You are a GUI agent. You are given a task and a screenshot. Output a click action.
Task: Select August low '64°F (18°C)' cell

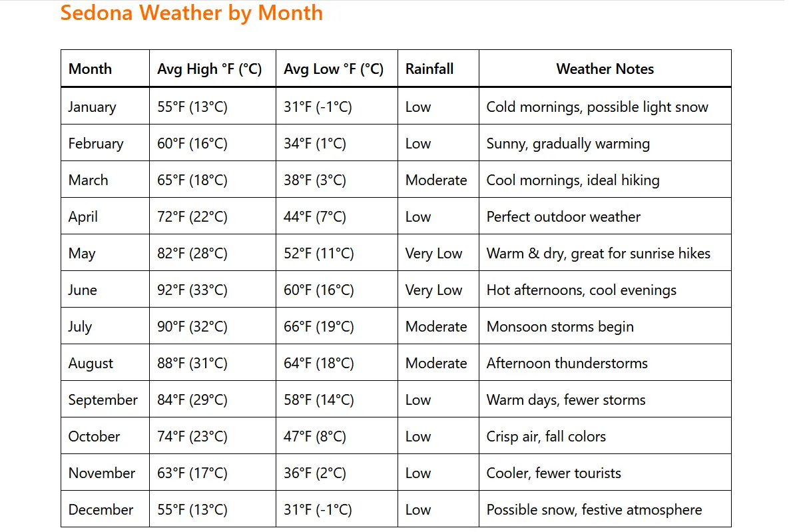click(x=318, y=363)
